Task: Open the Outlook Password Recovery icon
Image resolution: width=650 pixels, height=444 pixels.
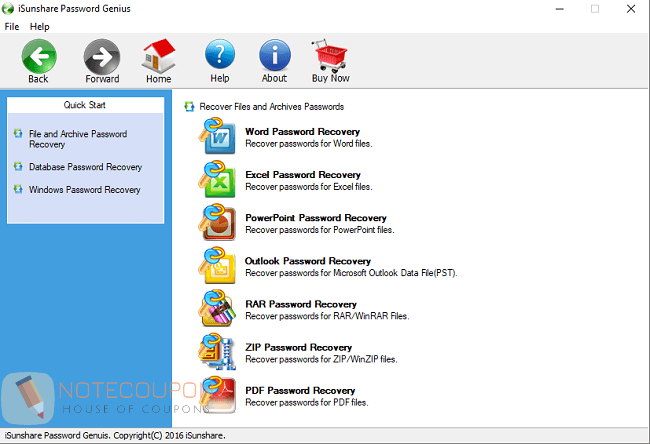Action: coord(217,265)
